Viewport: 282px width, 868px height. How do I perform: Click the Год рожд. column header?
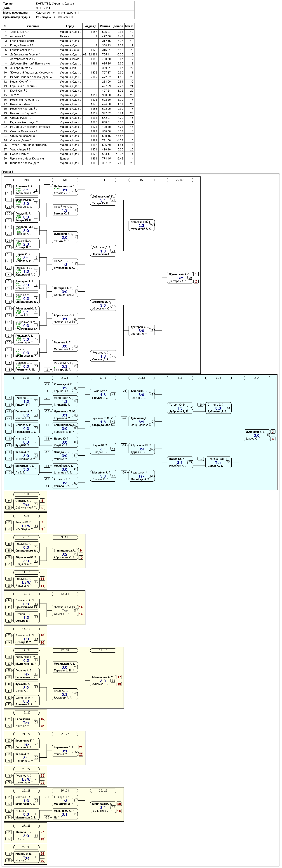(90, 26)
